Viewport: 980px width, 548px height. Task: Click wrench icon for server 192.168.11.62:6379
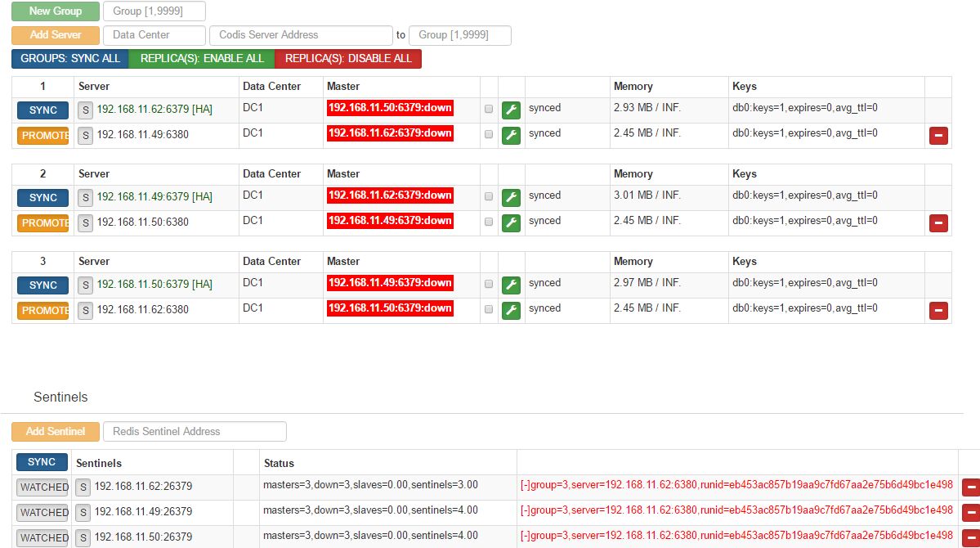point(511,110)
